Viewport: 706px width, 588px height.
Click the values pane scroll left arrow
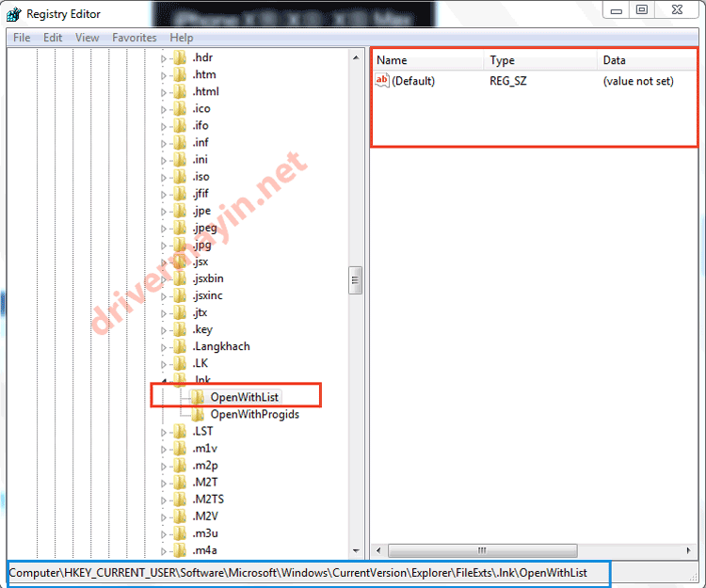(378, 550)
